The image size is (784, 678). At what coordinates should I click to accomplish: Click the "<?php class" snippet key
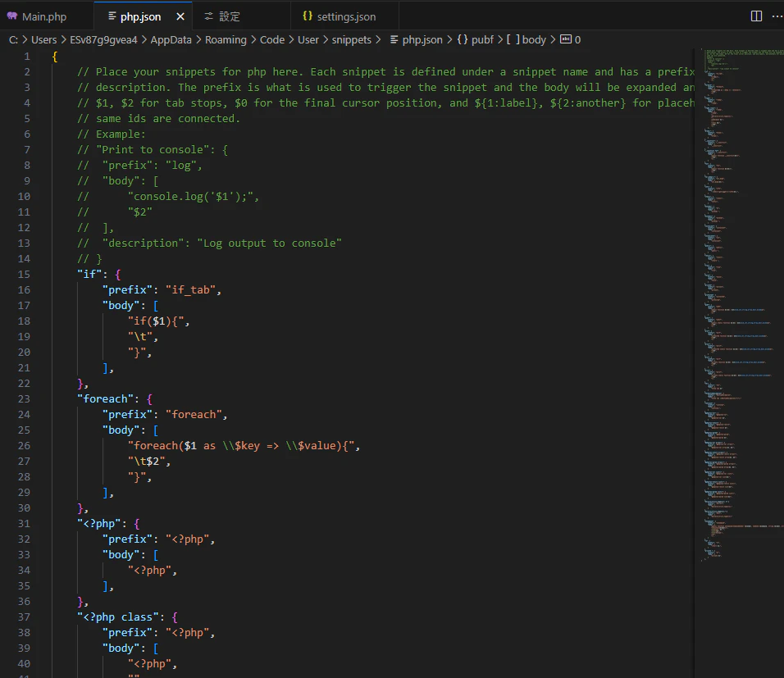[x=118, y=617]
